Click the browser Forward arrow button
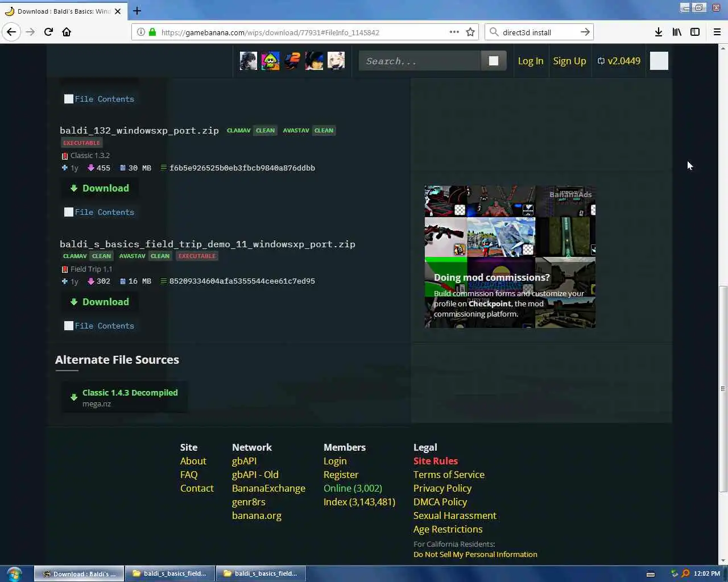This screenshot has width=728, height=582. coord(30,32)
